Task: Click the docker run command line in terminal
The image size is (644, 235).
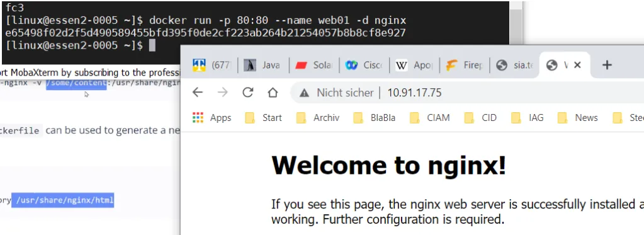Action: (x=206, y=20)
